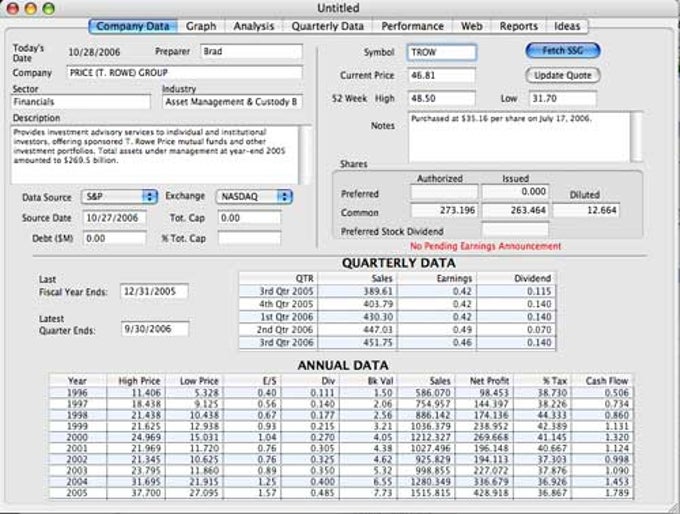The image size is (680, 514).
Task: Click dividend value 0.070 in quarterly table
Action: [x=539, y=330]
